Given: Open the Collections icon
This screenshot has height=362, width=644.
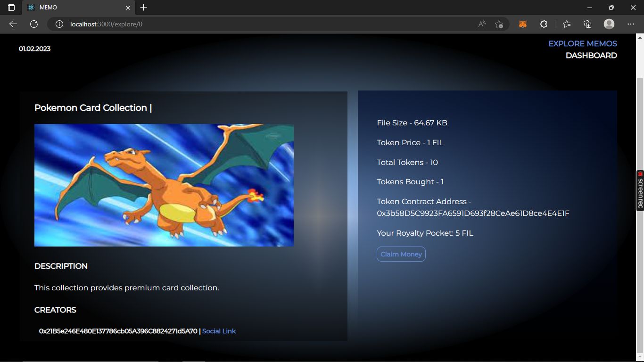Looking at the screenshot, I should [x=587, y=24].
